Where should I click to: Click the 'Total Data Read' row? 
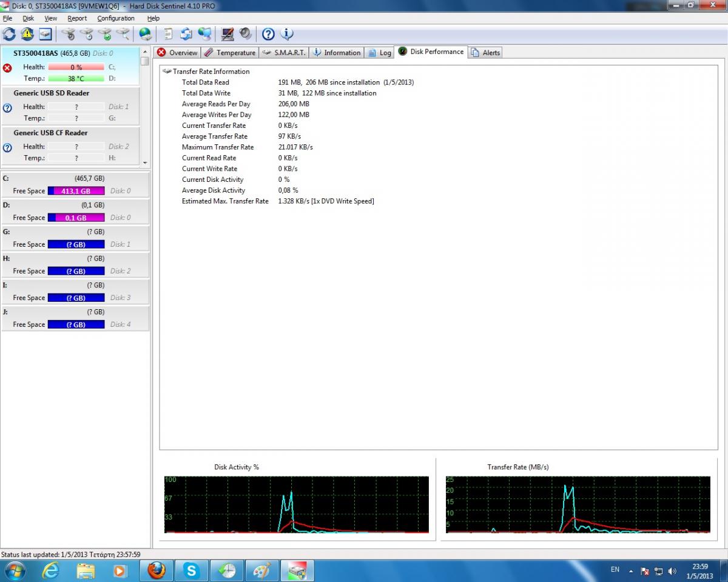click(x=298, y=82)
